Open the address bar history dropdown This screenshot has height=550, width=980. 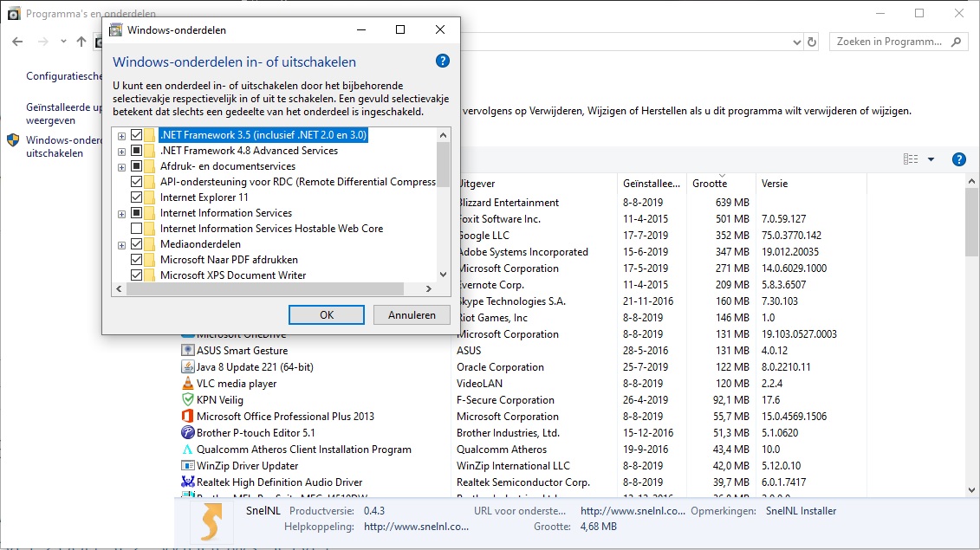click(797, 42)
